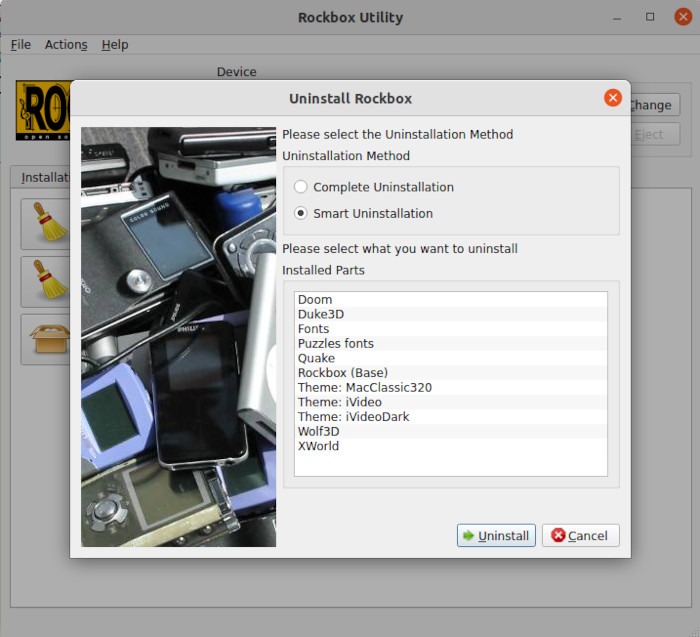Click the first broom icon button

46,224
